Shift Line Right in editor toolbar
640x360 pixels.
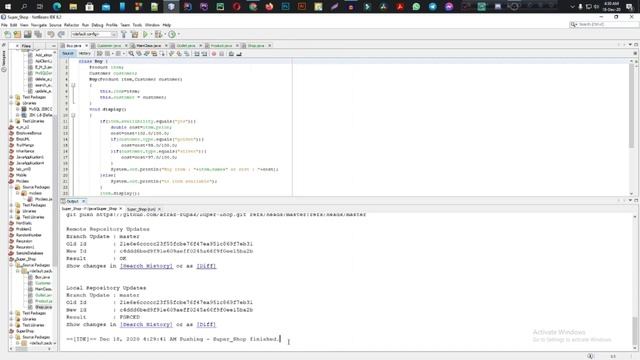(204, 54)
